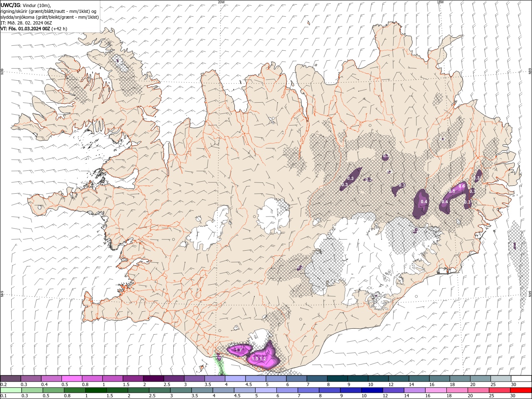
Task: Click the '15W' longitude label
Action: point(440,2)
